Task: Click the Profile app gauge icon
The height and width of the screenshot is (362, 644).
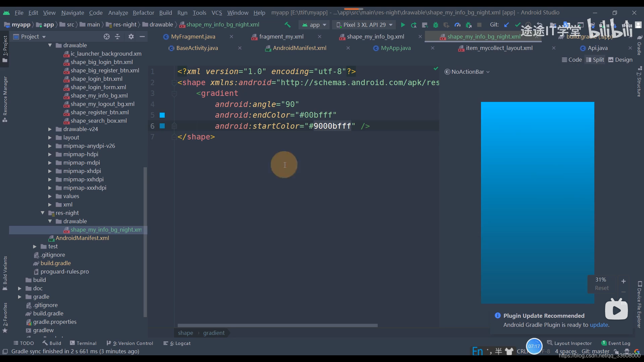Action: (458, 25)
